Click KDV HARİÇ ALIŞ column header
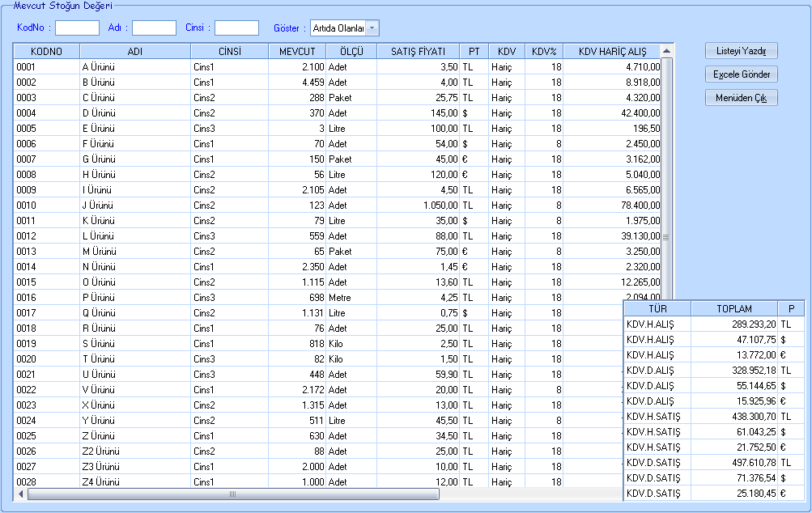Viewport: 812px width, 513px height. tap(613, 51)
